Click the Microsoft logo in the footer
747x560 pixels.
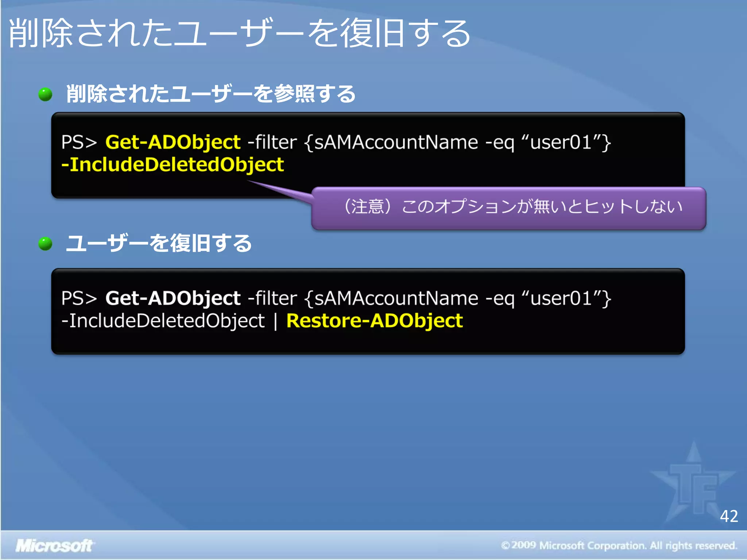click(x=55, y=546)
